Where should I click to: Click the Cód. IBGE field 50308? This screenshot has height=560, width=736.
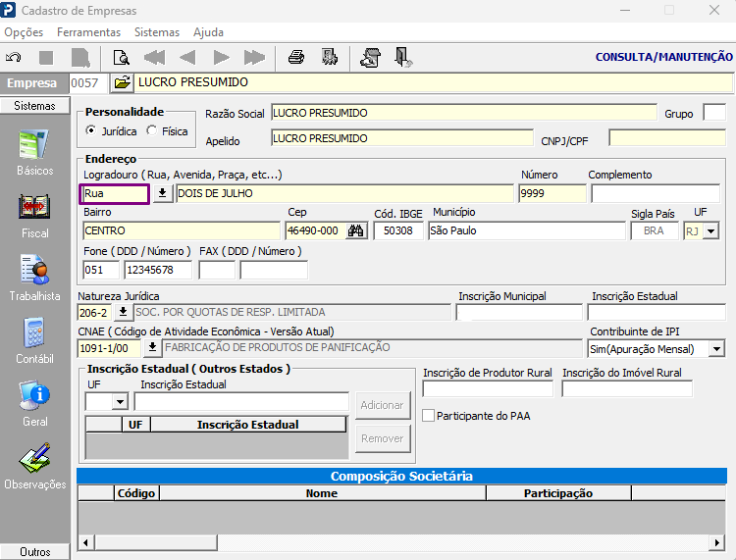coord(398,230)
